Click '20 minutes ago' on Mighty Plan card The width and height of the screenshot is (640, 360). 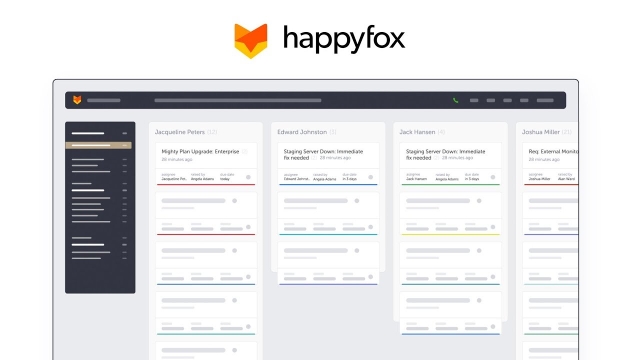177,160
